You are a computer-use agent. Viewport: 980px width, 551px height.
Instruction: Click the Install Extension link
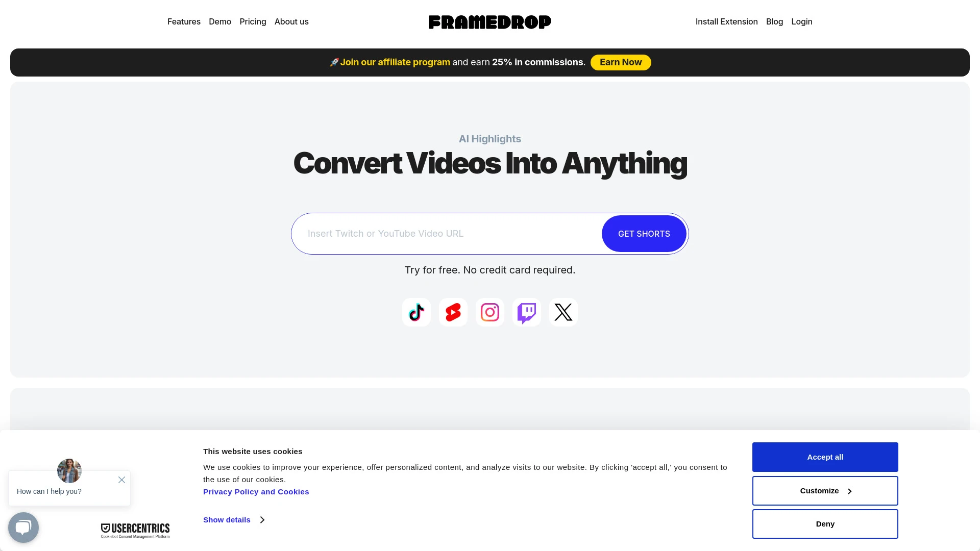pos(726,21)
